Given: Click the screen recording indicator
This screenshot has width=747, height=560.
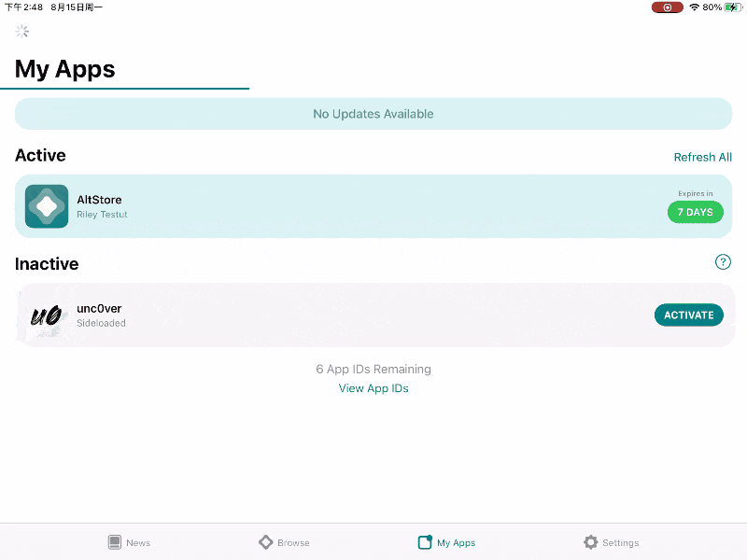Looking at the screenshot, I should [x=667, y=7].
